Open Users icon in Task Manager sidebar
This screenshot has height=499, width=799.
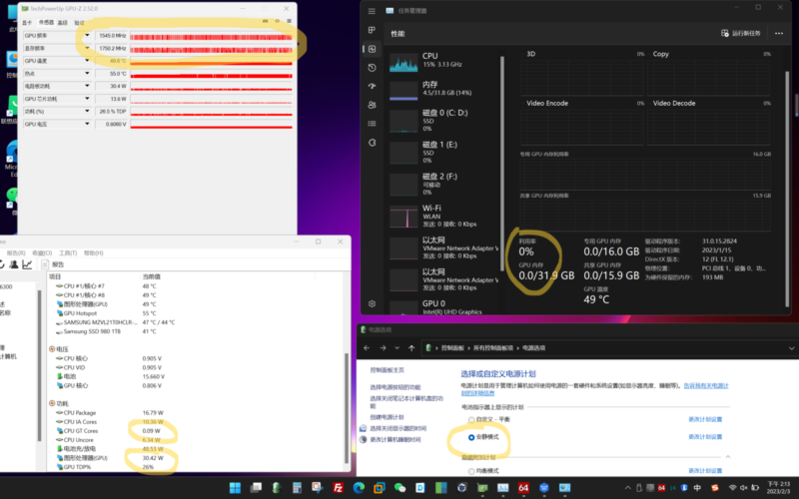click(372, 104)
